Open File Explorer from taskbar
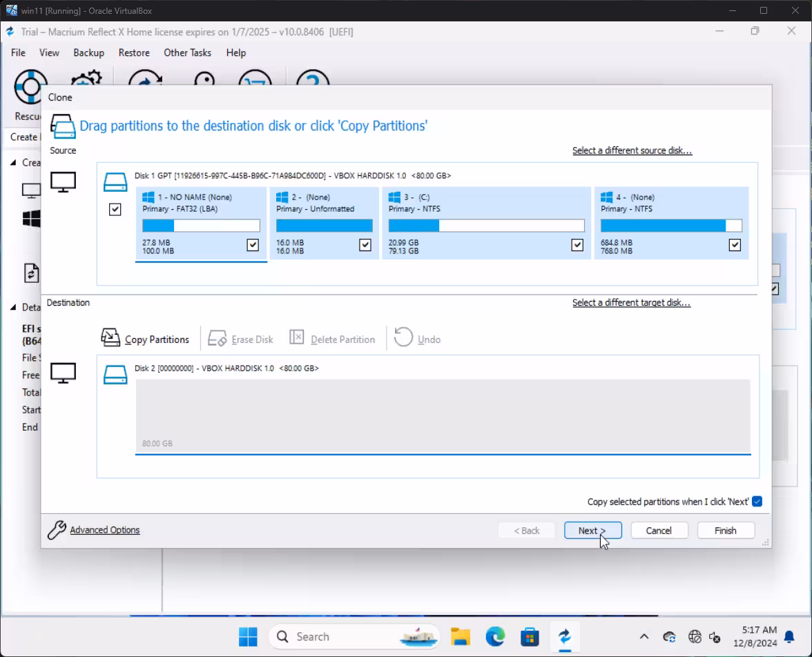 pos(460,637)
